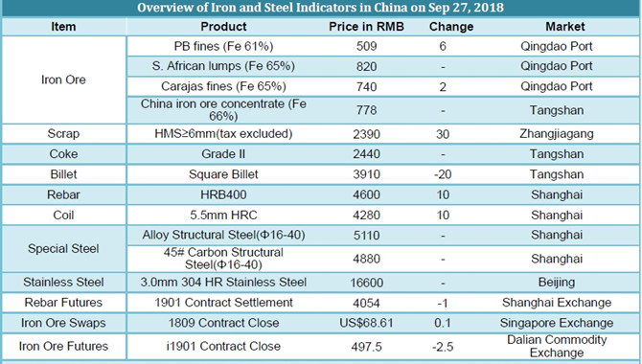
Task: Click the PB fines (Fe 61%) cell
Action: [223, 46]
